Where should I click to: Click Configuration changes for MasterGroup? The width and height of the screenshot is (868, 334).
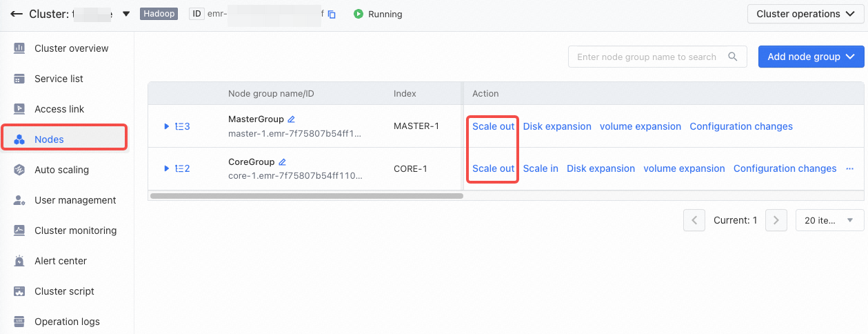(741, 126)
